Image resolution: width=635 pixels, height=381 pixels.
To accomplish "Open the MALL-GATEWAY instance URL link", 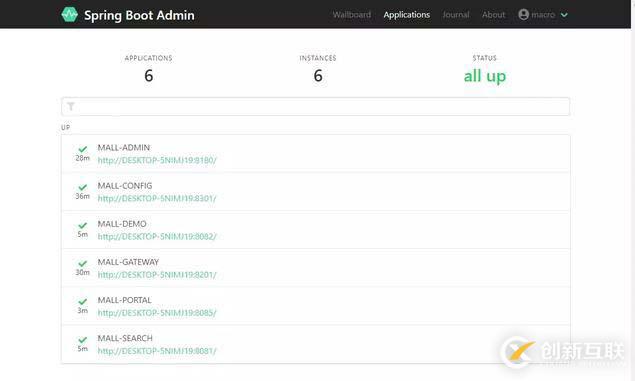I will point(157,275).
